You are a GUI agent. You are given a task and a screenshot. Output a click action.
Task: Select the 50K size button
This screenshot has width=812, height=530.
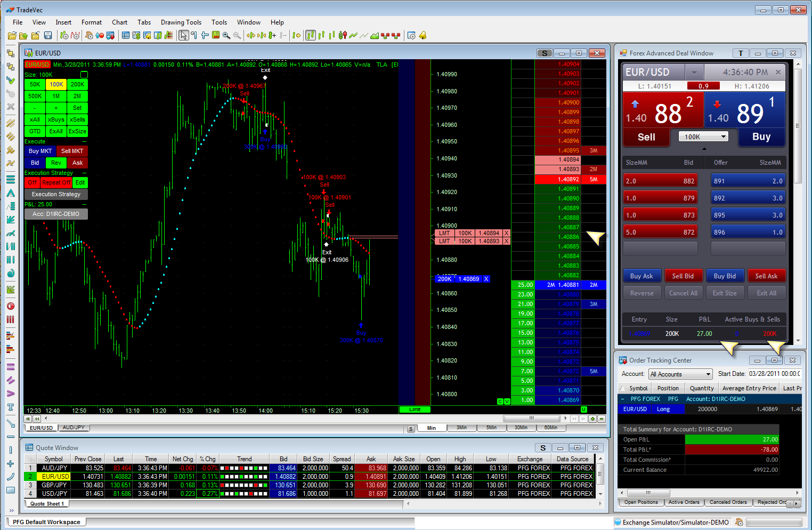[x=35, y=84]
